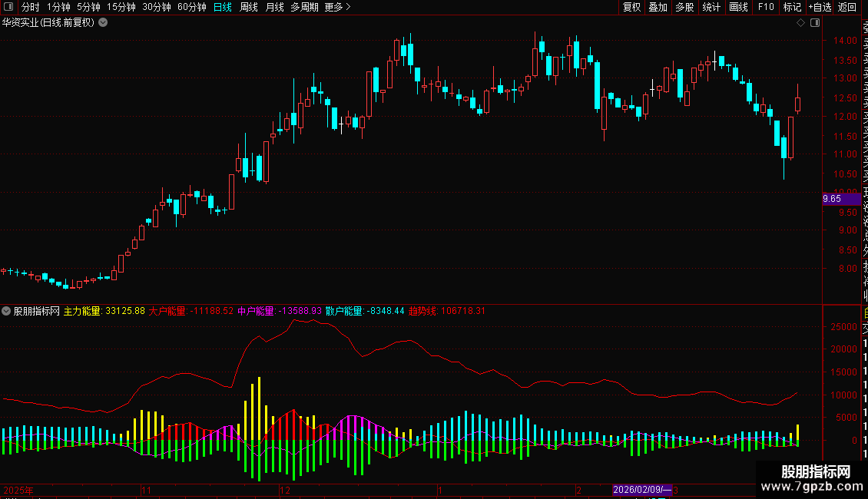Toggle the panel layout icon beside the diamond

click(815, 23)
